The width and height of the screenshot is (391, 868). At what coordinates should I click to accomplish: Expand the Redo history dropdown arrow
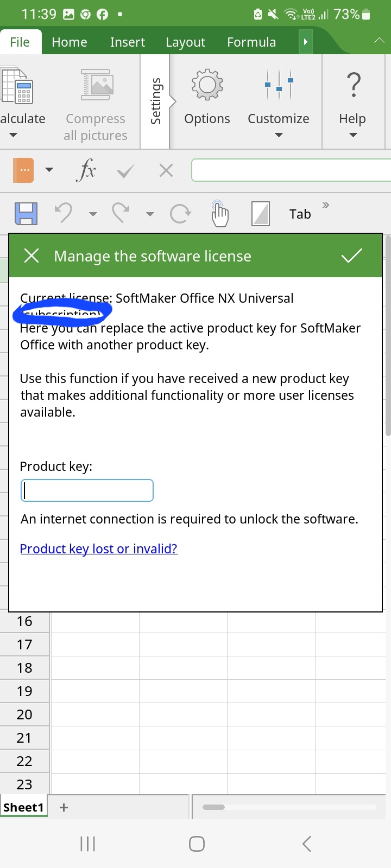(150, 214)
